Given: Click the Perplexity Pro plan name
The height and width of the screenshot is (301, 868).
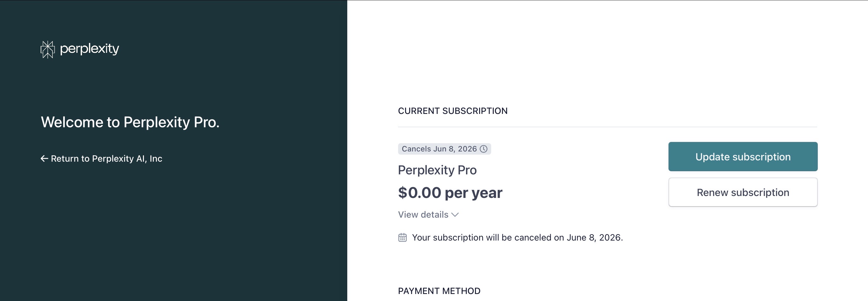Looking at the screenshot, I should (437, 170).
